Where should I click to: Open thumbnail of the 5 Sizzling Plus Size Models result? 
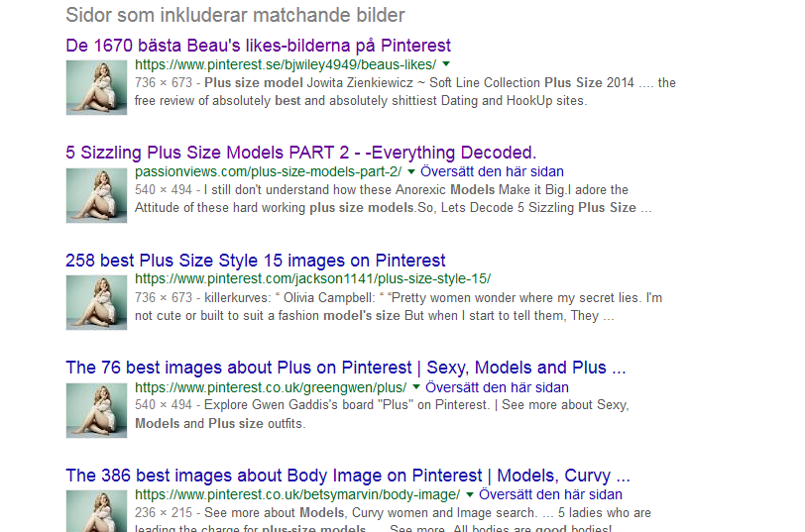click(96, 195)
